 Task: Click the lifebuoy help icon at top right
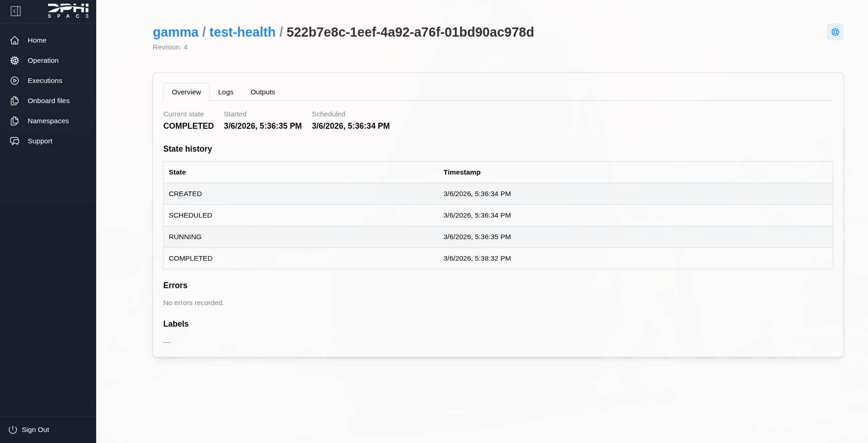coord(835,32)
